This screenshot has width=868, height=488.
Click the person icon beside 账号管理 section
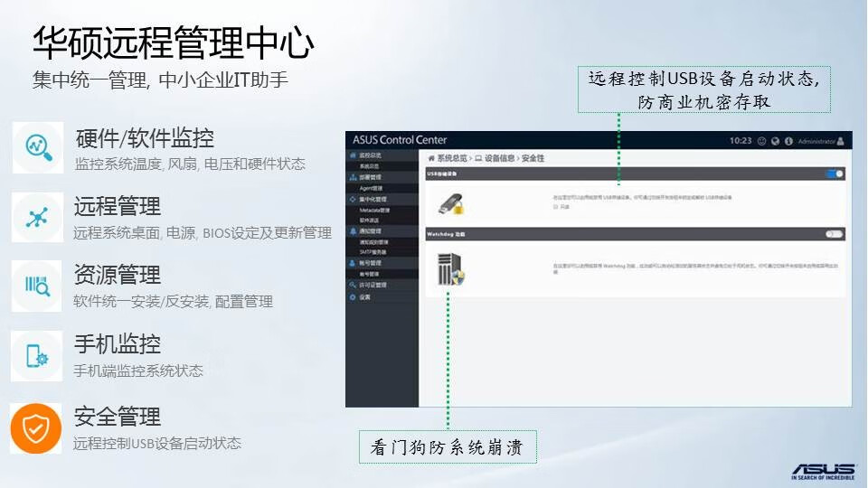353,263
